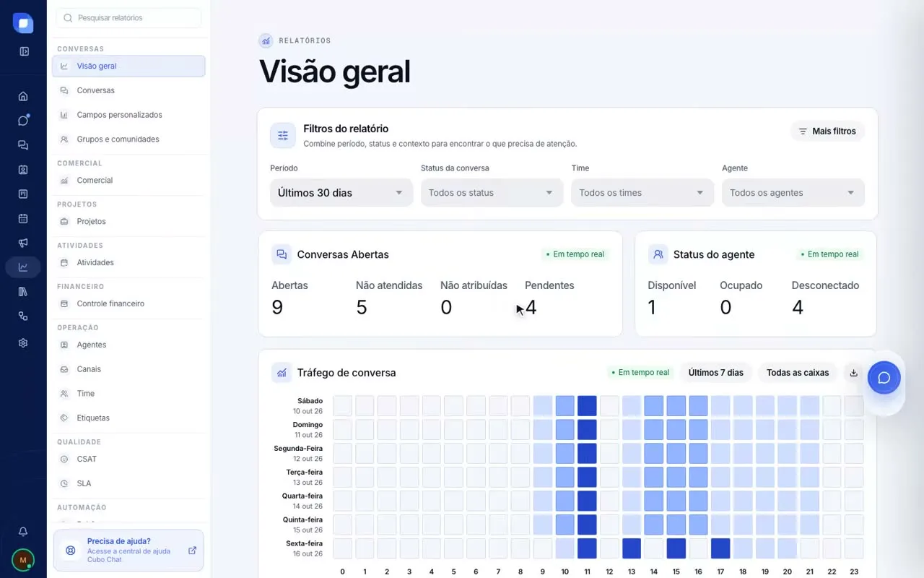Open the SLA quality report
Screen dimensions: 924x578
coord(128,483)
